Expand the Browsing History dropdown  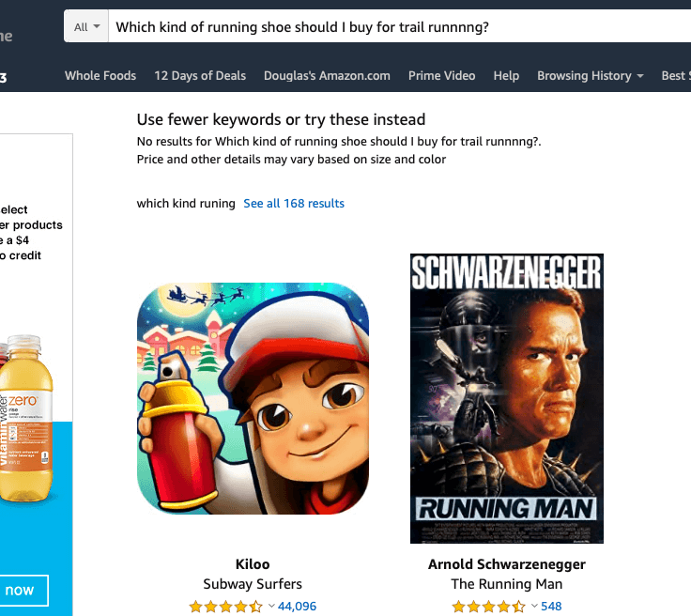(x=591, y=76)
